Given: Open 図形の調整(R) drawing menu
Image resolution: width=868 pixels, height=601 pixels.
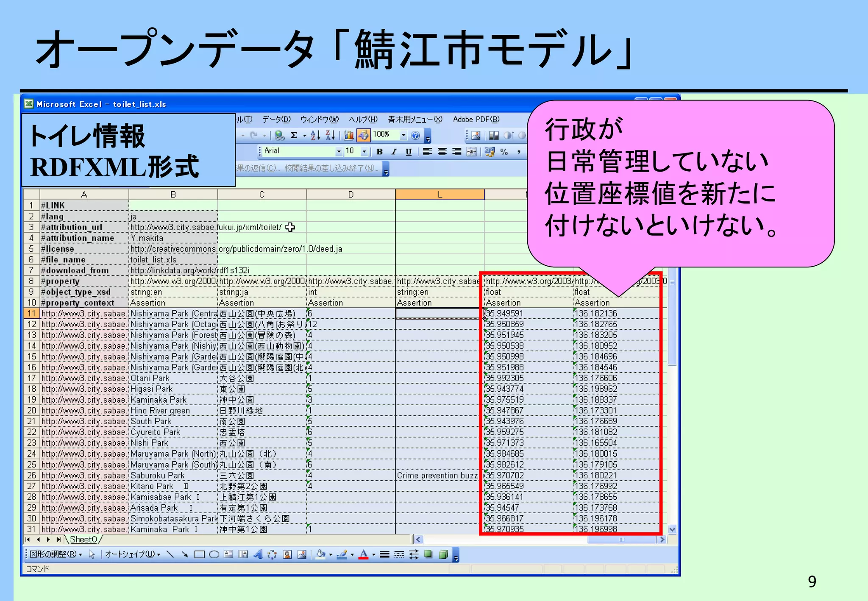Looking at the screenshot, I should [x=56, y=554].
